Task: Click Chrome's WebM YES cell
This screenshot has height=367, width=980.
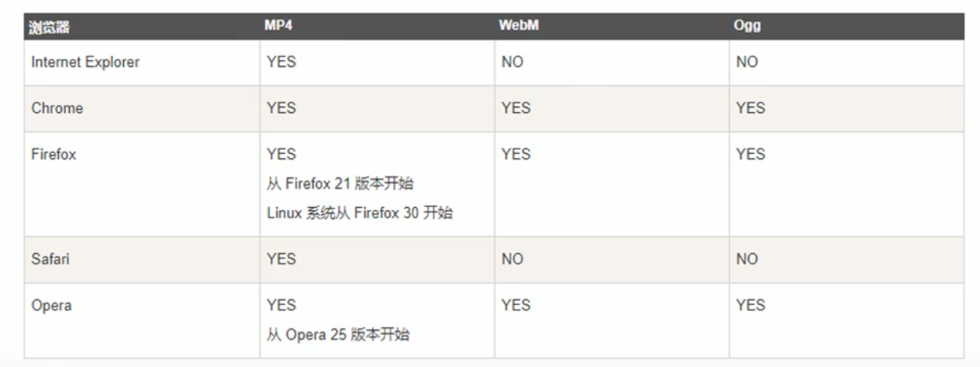Action: [x=516, y=108]
